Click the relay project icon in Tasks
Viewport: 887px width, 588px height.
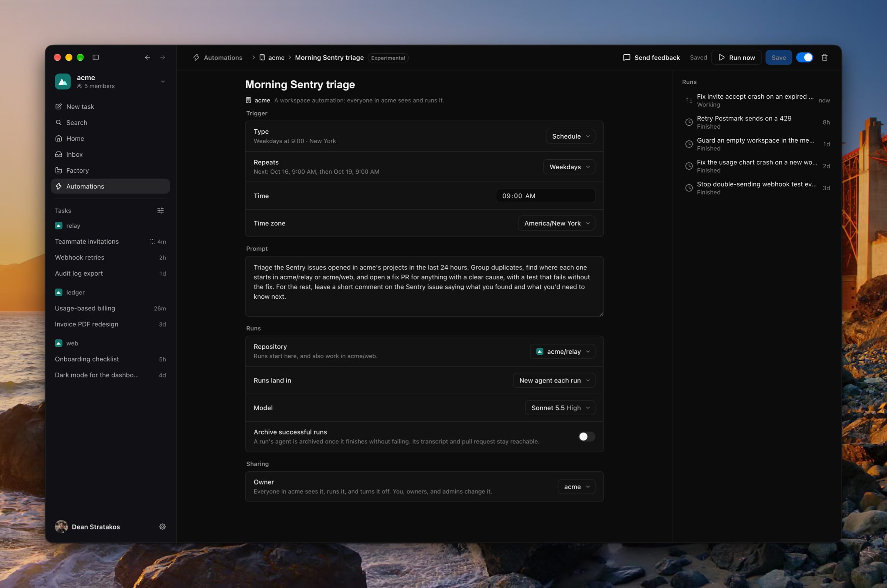(x=58, y=225)
